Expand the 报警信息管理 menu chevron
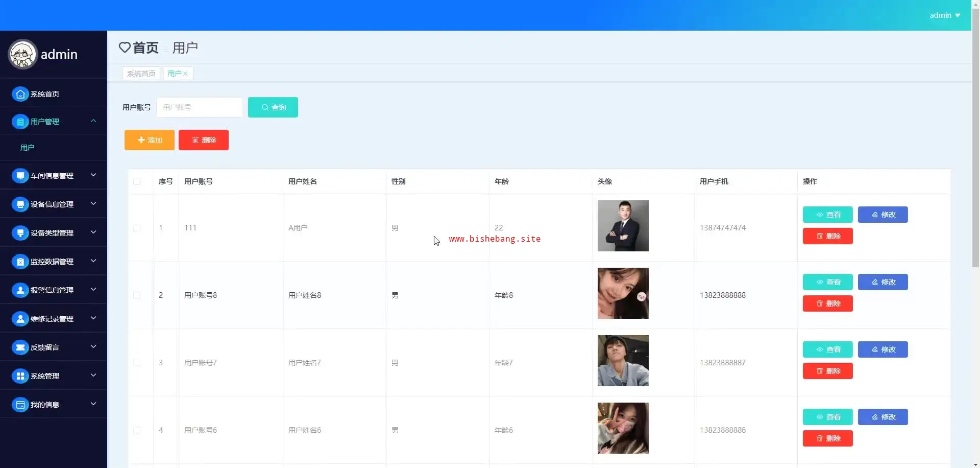Image resolution: width=980 pixels, height=468 pixels. click(93, 290)
